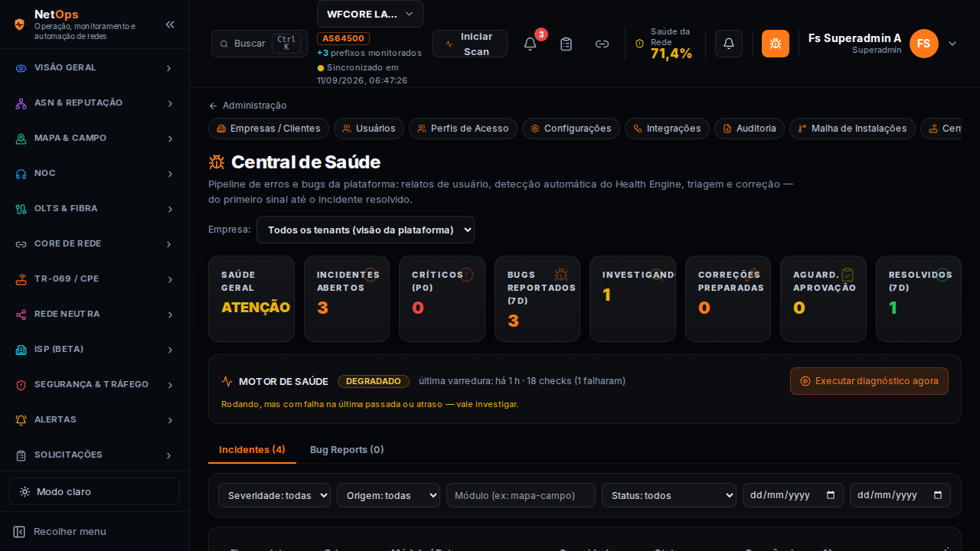Open the Empresas / Clientes admin tab

point(269,129)
